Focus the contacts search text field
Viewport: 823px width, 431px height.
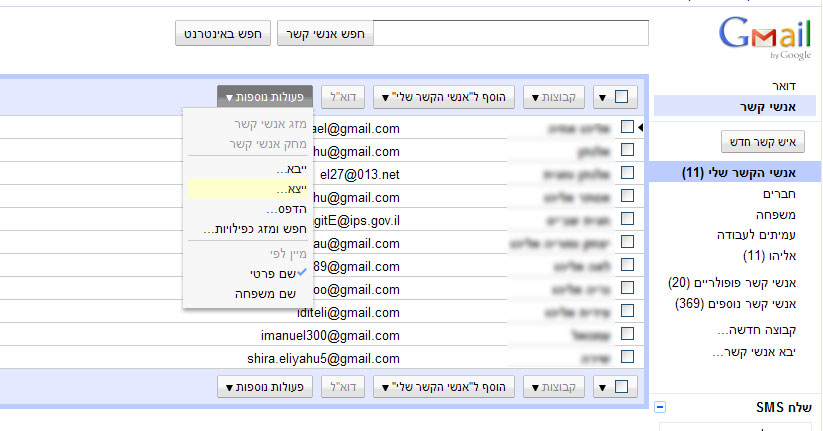[x=511, y=33]
